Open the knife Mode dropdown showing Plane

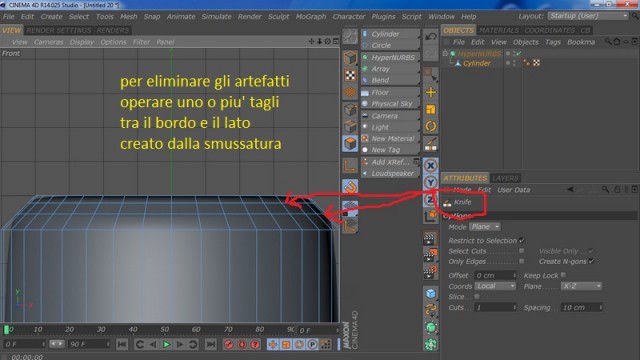[x=484, y=227]
